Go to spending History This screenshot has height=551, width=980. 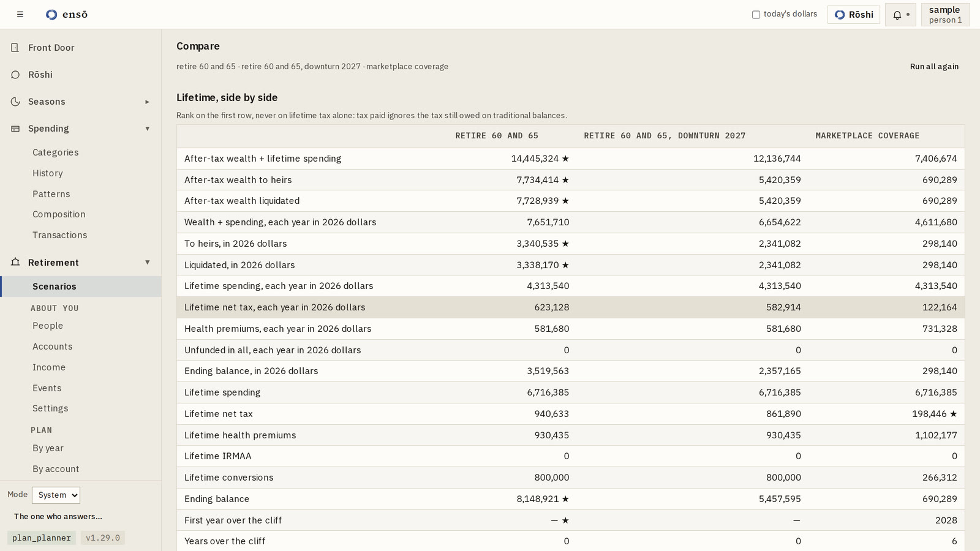48,173
